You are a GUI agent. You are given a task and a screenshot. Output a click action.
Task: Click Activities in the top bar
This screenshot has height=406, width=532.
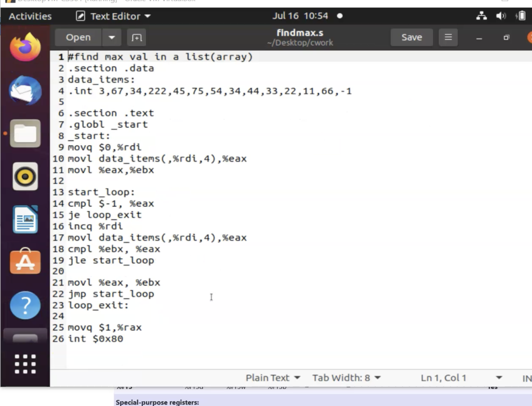30,16
